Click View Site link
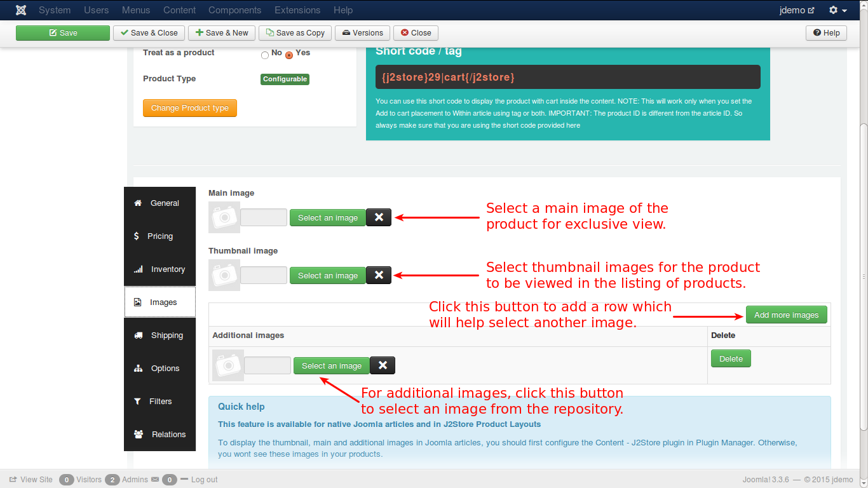Screen dimensions: 868x488 point(31,480)
